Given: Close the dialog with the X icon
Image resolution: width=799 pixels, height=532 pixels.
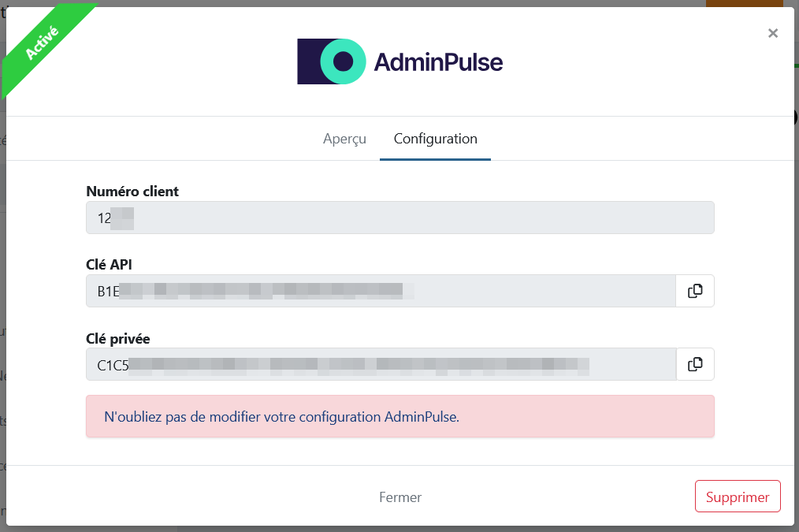Looking at the screenshot, I should click(x=773, y=33).
